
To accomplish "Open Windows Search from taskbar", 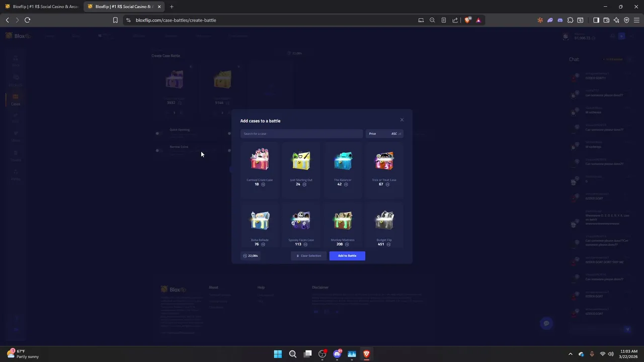I will [x=292, y=354].
